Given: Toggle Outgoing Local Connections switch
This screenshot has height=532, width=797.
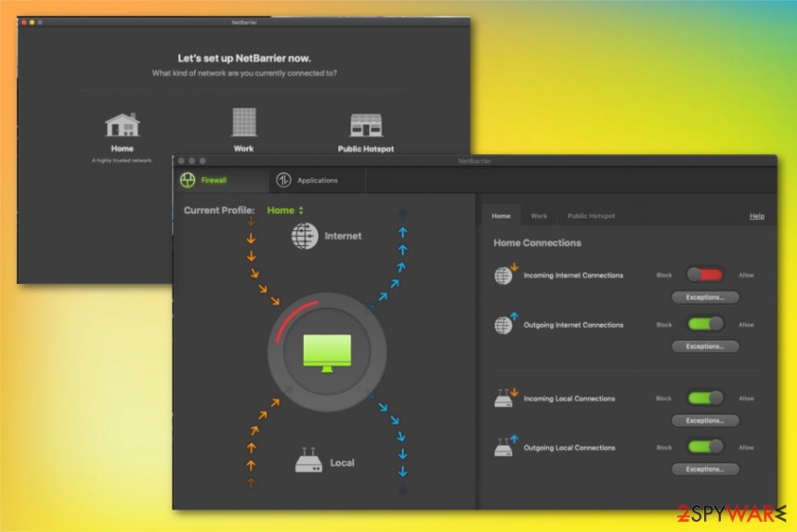Looking at the screenshot, I should click(x=705, y=448).
